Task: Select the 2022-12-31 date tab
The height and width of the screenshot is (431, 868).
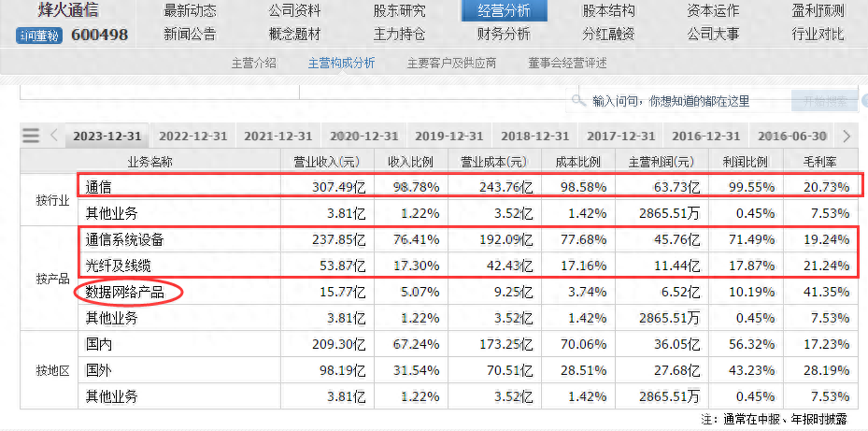Action: [193, 136]
